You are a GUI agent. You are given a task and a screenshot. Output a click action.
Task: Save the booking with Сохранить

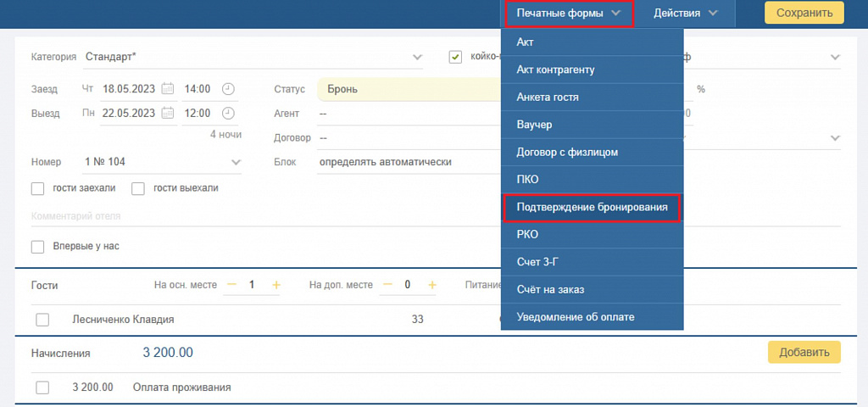804,14
